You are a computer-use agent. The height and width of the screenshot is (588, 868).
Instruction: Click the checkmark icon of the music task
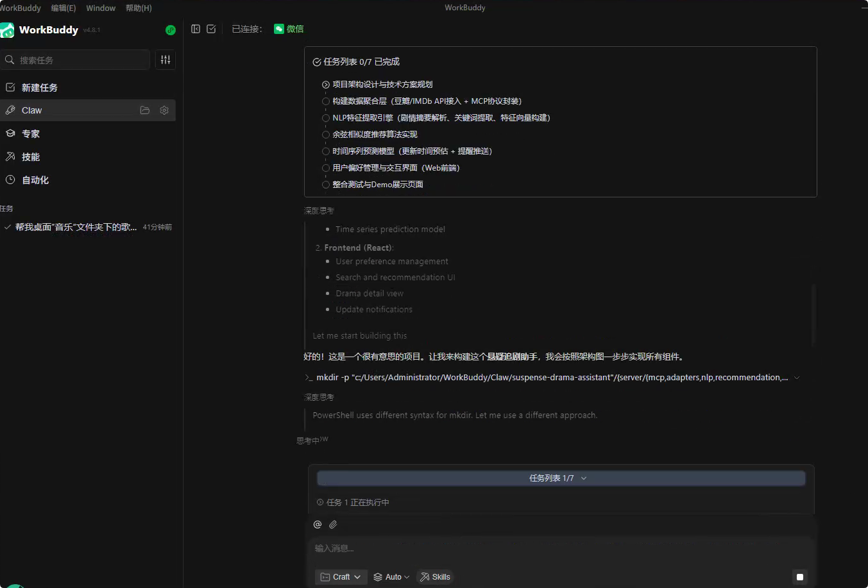8,227
